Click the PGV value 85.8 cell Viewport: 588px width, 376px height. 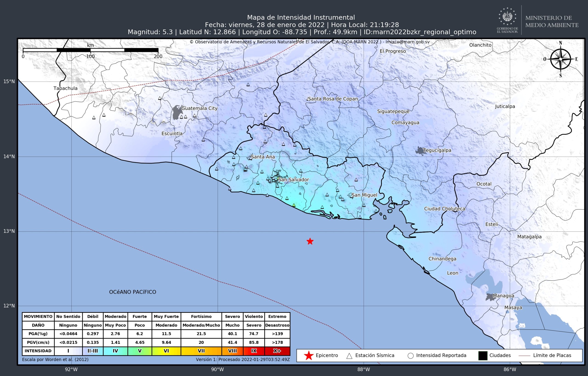point(254,342)
